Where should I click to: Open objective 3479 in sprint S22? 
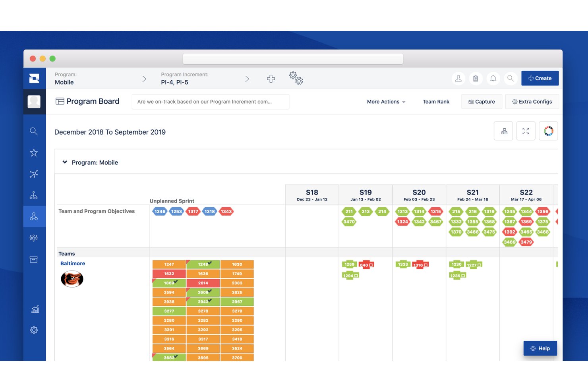coord(526,242)
